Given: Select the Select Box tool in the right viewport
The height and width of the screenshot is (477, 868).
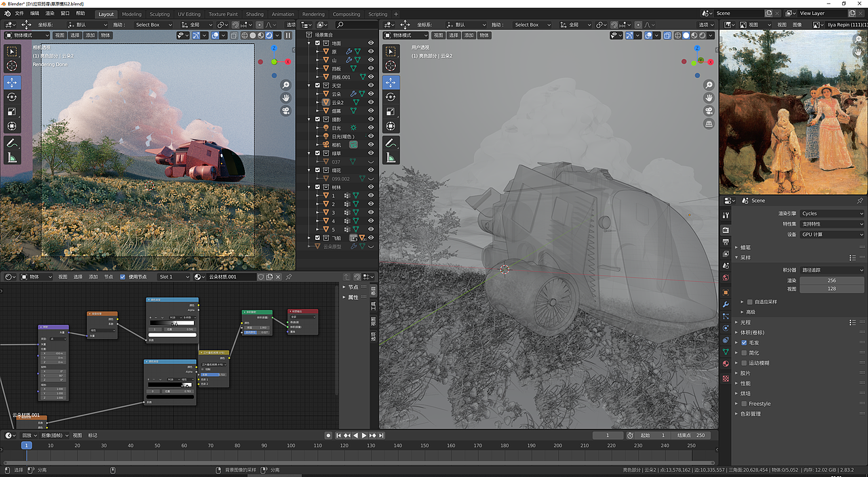Looking at the screenshot, I should point(391,51).
